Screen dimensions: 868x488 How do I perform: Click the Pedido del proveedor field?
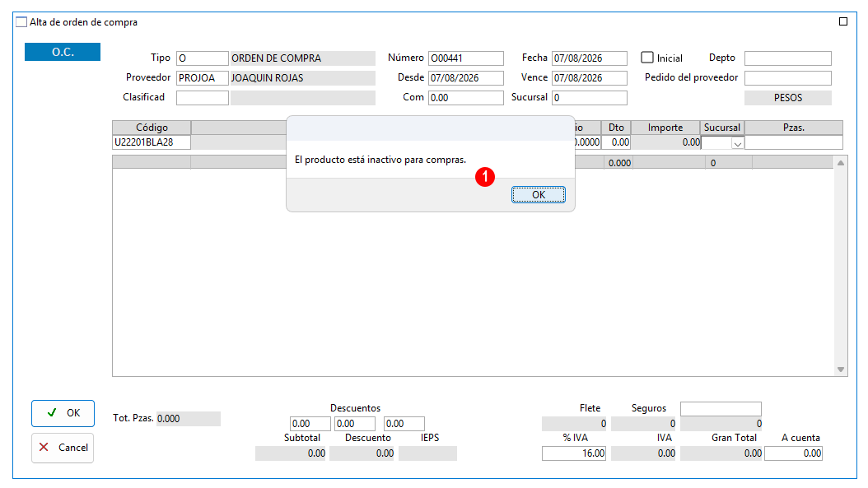(x=788, y=78)
